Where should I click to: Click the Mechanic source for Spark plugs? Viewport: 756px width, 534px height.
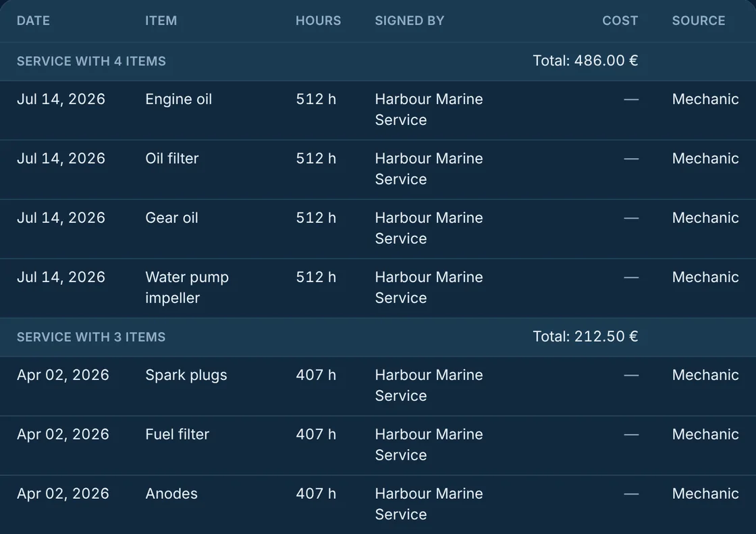pyautogui.click(x=705, y=375)
